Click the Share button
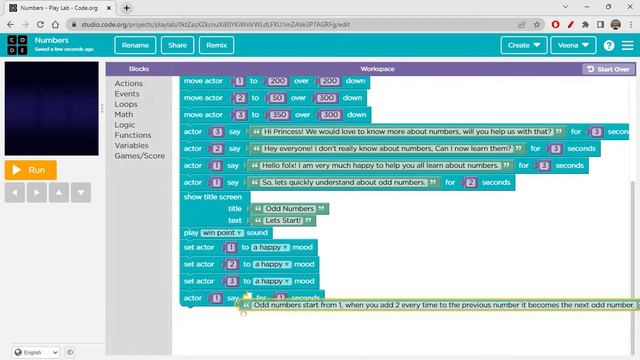 177,45
